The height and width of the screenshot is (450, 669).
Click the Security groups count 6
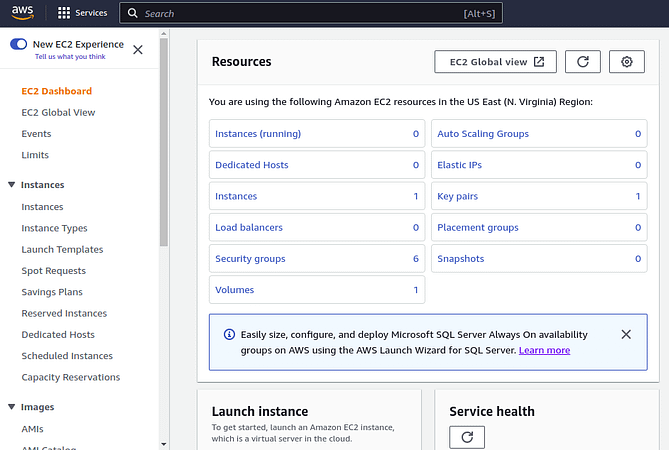click(x=416, y=259)
